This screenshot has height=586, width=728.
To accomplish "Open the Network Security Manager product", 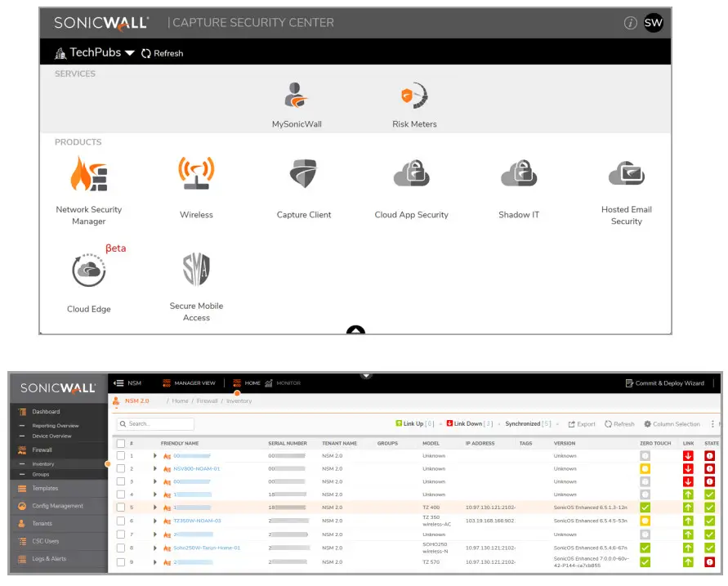I will tap(90, 174).
